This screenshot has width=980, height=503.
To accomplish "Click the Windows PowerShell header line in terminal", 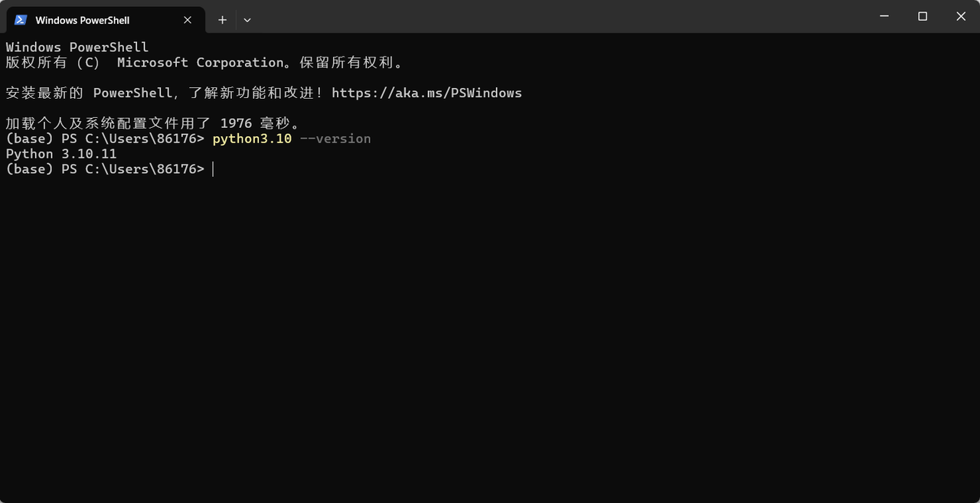I will coord(77,47).
